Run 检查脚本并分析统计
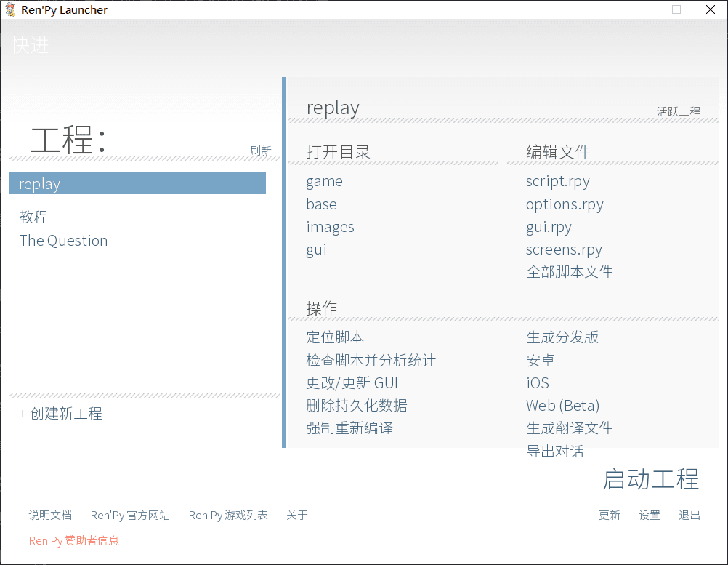Image resolution: width=728 pixels, height=565 pixels. 371,360
